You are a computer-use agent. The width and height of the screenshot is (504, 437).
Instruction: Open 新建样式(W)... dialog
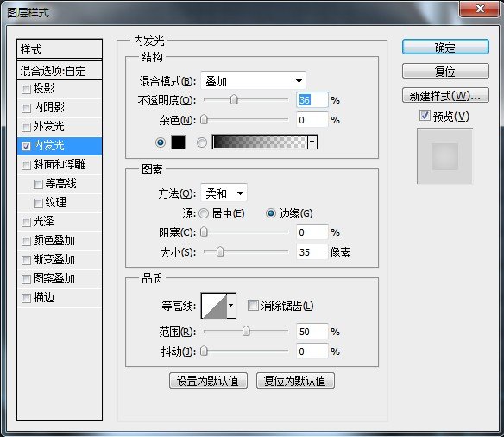(x=445, y=96)
